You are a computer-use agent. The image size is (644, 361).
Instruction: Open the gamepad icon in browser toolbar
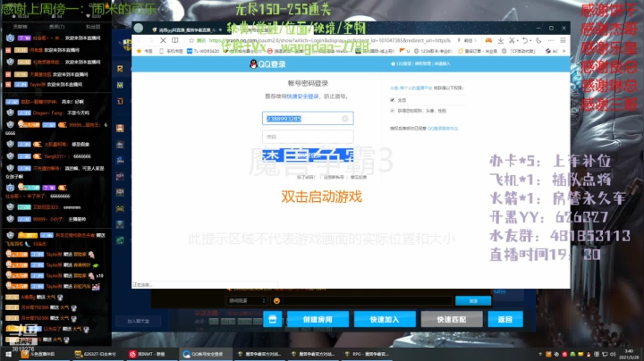(488, 40)
